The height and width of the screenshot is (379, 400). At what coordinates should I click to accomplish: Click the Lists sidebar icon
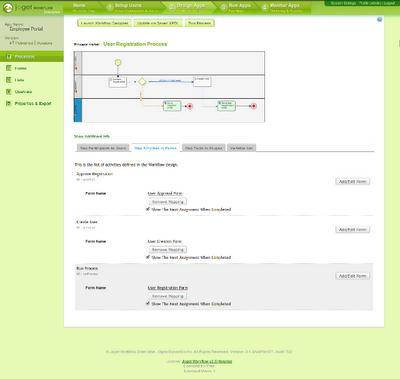point(9,80)
